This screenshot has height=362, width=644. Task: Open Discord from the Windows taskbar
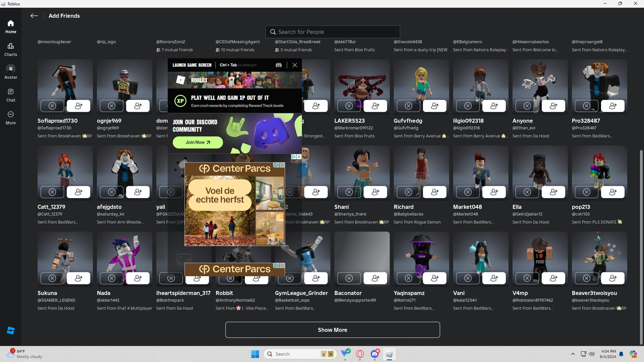point(375,354)
